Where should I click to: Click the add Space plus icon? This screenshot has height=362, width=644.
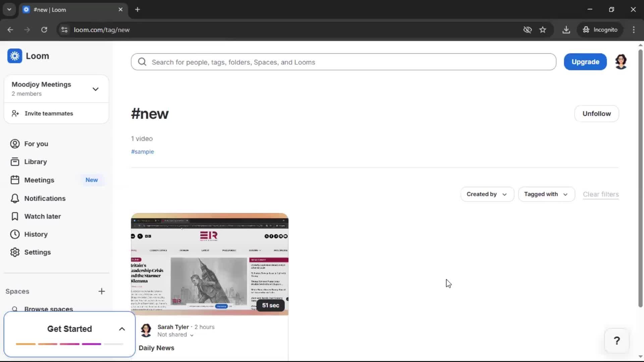102,291
